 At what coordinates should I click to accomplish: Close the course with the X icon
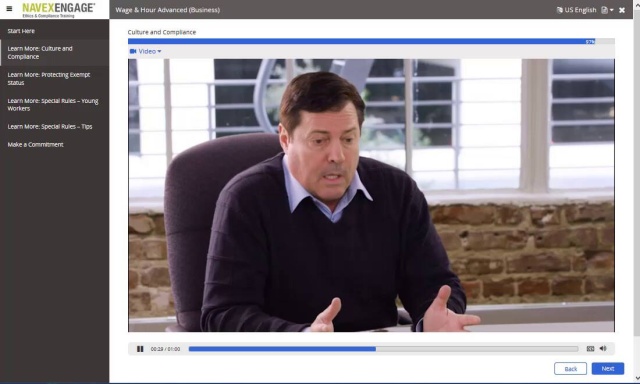click(622, 10)
